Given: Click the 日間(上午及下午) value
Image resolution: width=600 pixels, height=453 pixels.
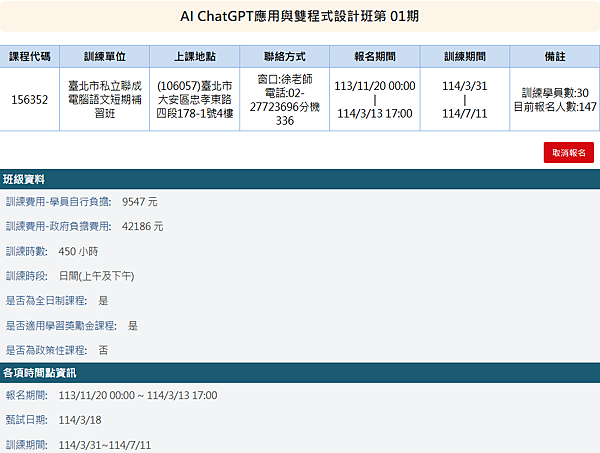Looking at the screenshot, I should coord(96,276).
